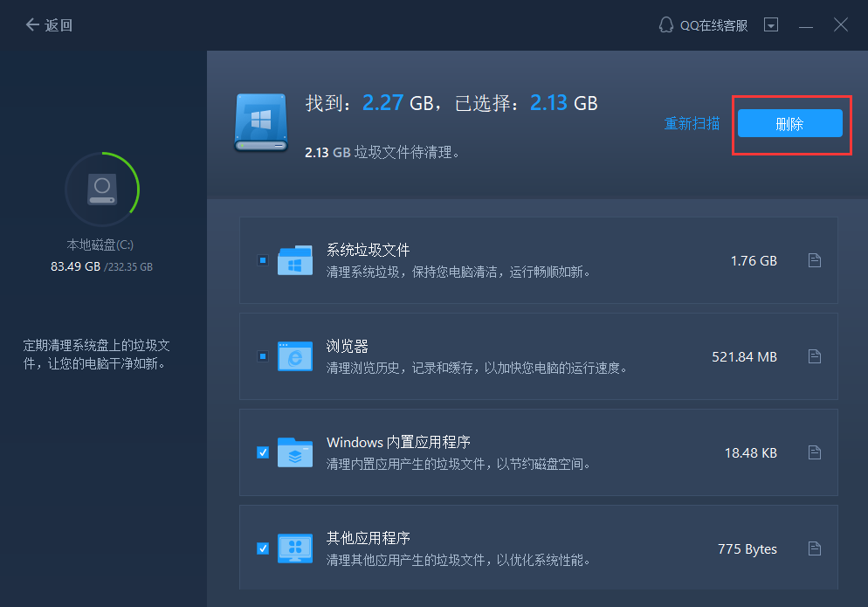The height and width of the screenshot is (607, 868).
Task: Select 浏览器 title text
Action: (x=347, y=346)
